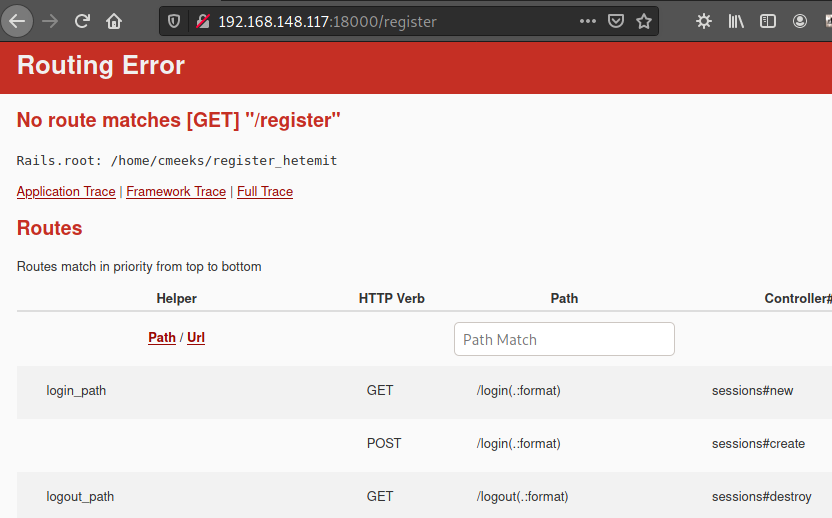Switch helper column to Url
832x518 pixels.
[196, 338]
